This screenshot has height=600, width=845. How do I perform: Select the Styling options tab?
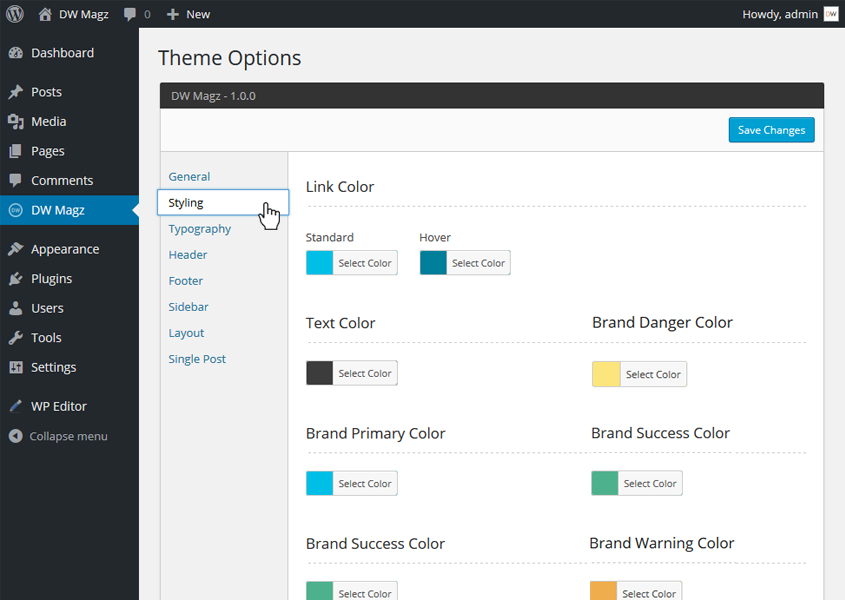pyautogui.click(x=223, y=203)
